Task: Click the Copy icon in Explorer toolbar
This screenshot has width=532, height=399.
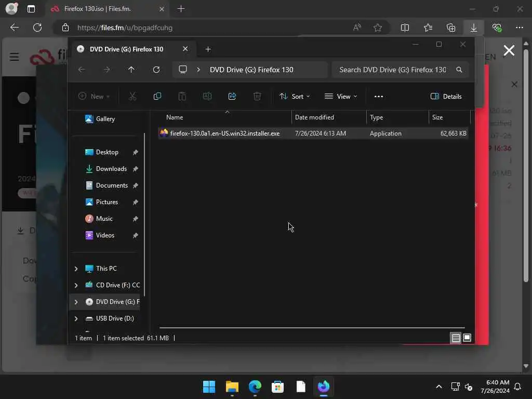Action: (x=157, y=96)
